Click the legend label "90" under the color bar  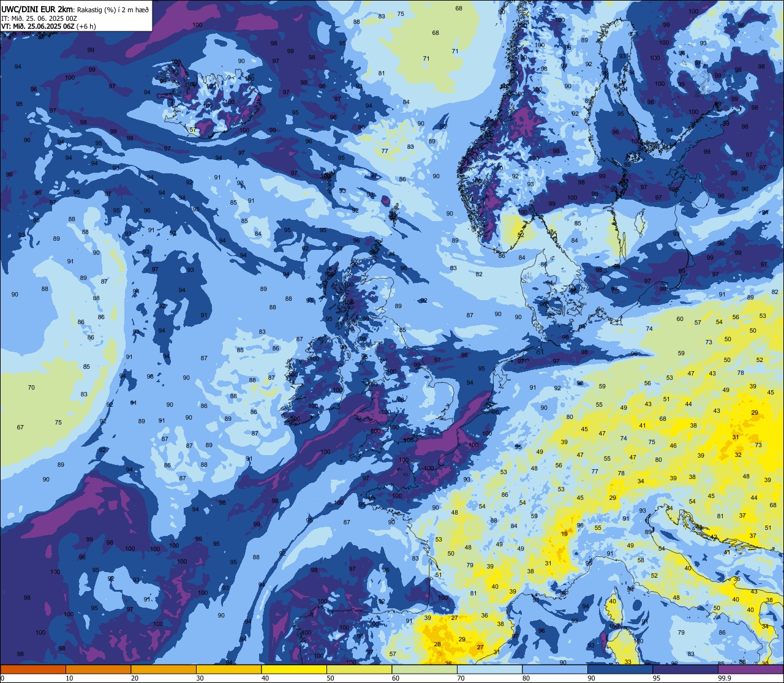click(x=591, y=678)
